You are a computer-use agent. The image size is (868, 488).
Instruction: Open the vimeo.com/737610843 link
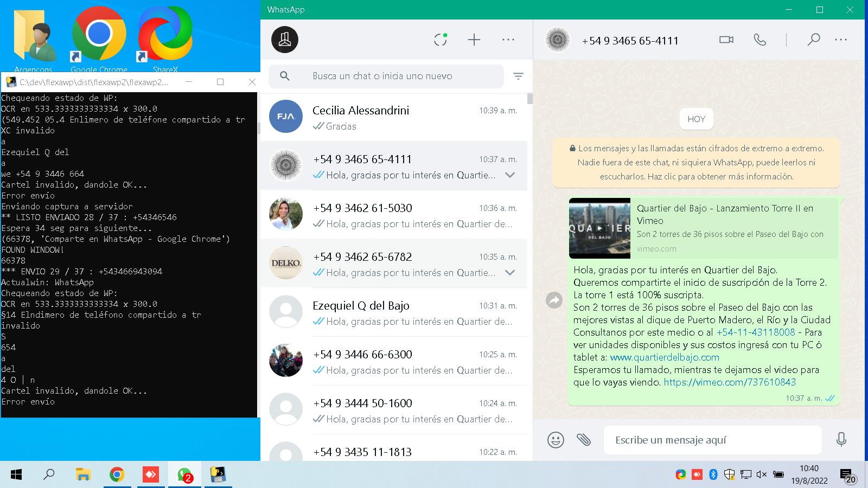[730, 382]
